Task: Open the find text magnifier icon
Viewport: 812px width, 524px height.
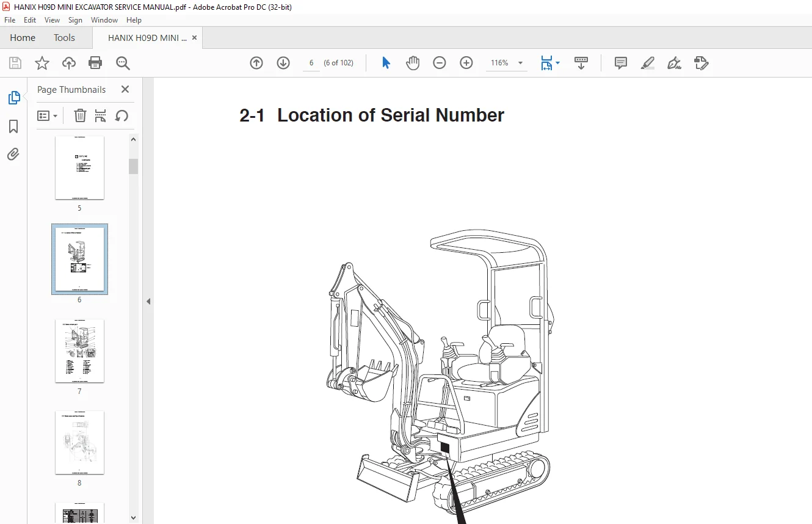Action: click(x=123, y=63)
